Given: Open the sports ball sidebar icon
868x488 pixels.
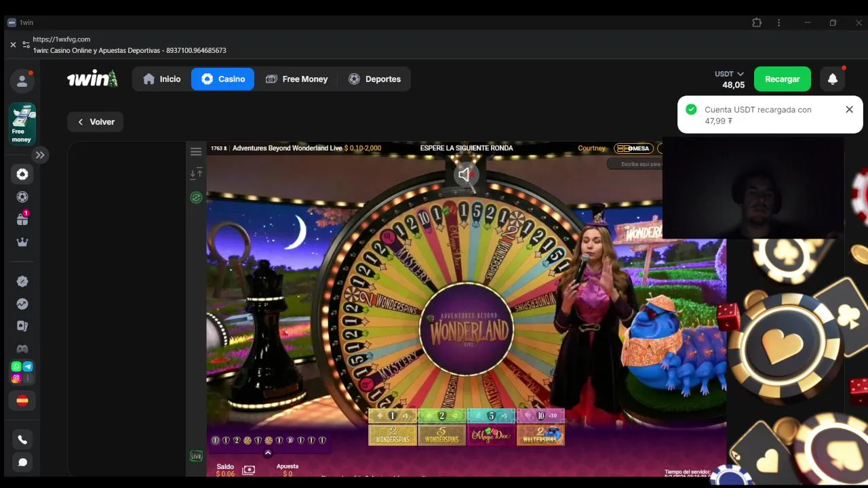Looking at the screenshot, I should tap(22, 197).
